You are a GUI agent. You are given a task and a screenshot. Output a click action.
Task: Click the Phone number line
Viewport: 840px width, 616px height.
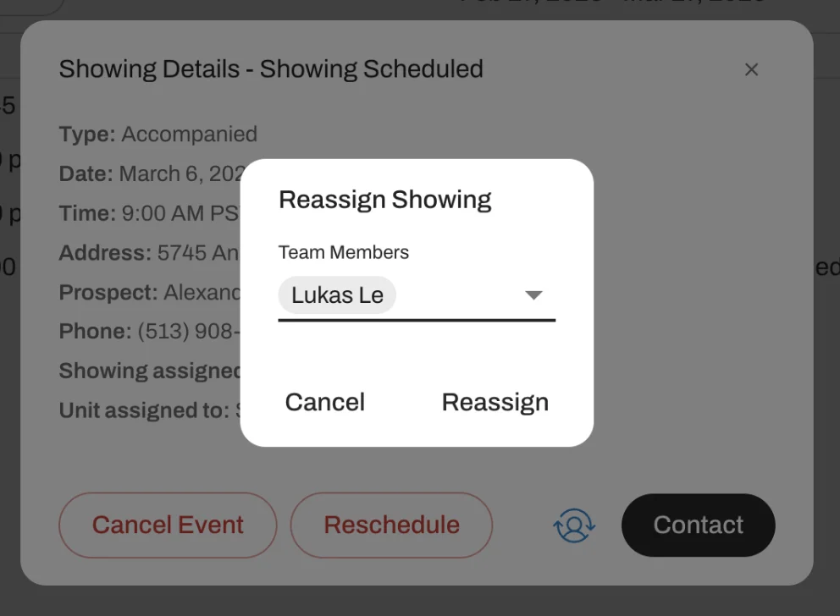[x=149, y=332]
